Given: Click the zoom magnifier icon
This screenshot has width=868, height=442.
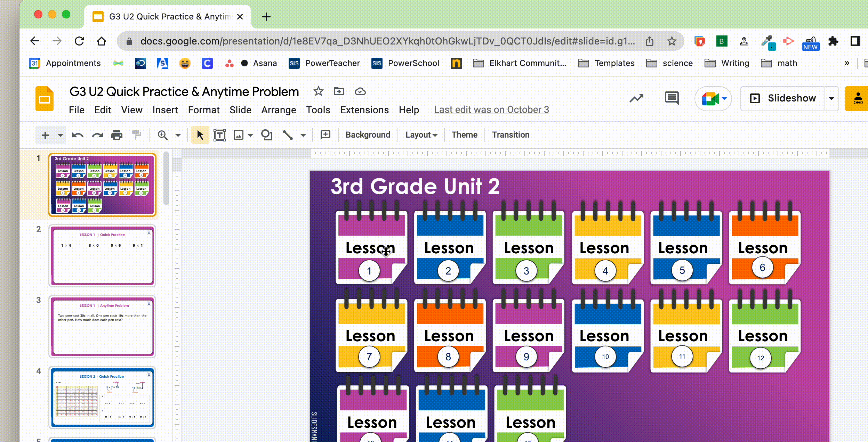Looking at the screenshot, I should (x=163, y=135).
